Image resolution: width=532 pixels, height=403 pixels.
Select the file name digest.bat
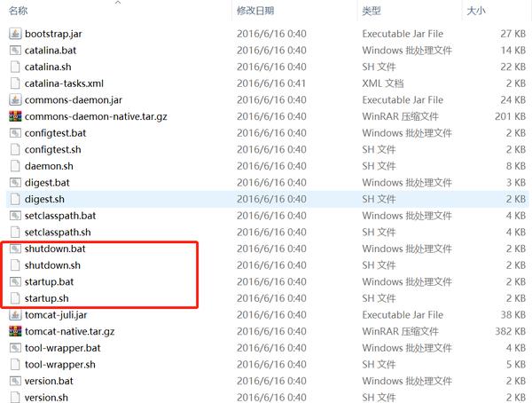pos(47,183)
